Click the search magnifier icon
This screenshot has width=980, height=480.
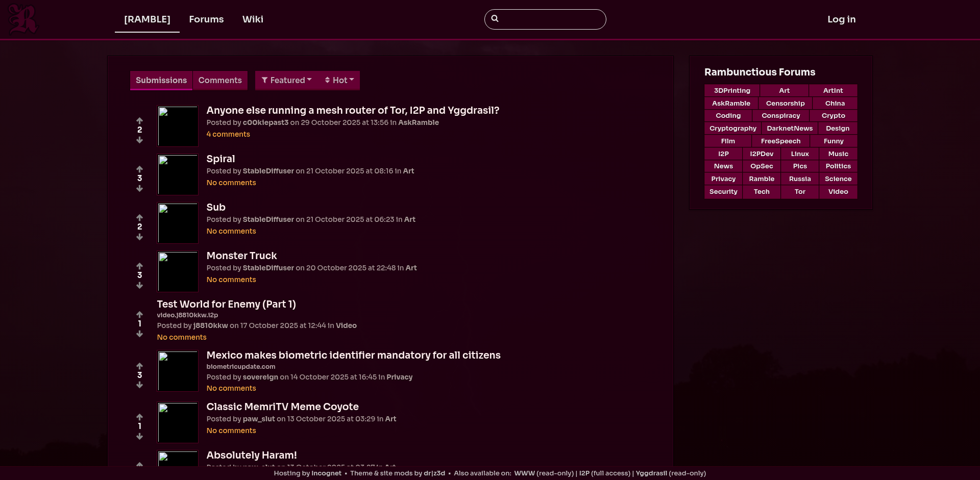[x=495, y=19]
